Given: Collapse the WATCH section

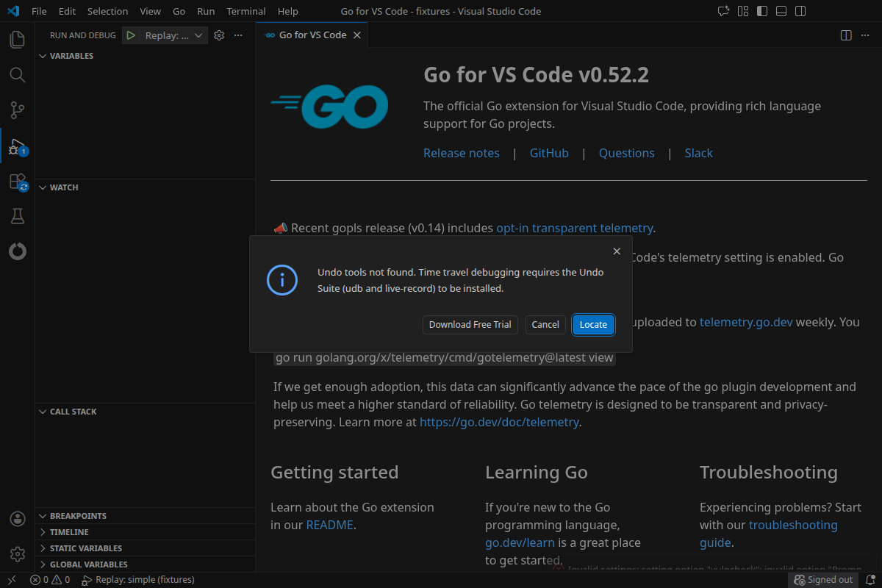Looking at the screenshot, I should pyautogui.click(x=146, y=187).
